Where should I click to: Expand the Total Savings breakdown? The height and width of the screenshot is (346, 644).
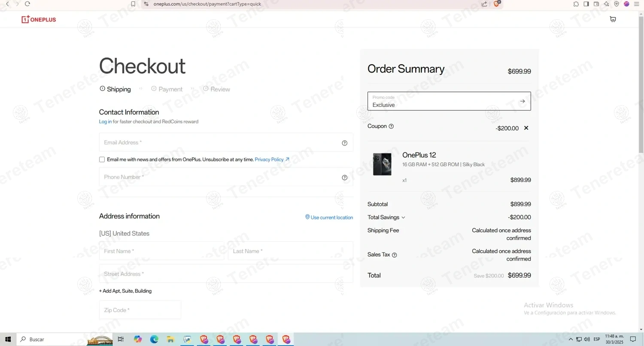tap(403, 218)
